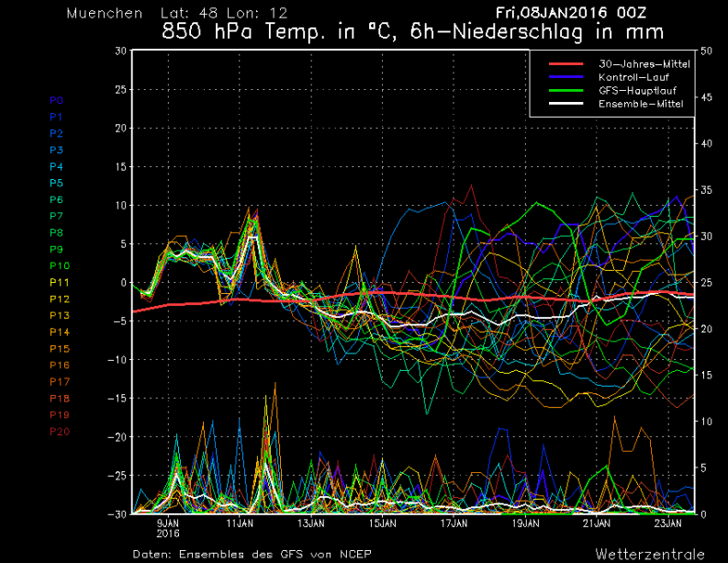
Task: Click the P0 ensemble member label
Action: pos(56,100)
